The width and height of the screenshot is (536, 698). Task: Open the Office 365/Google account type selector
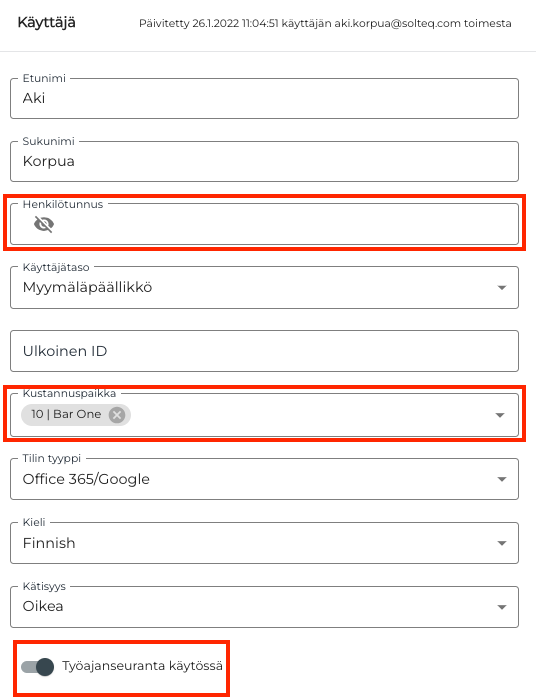(264, 479)
